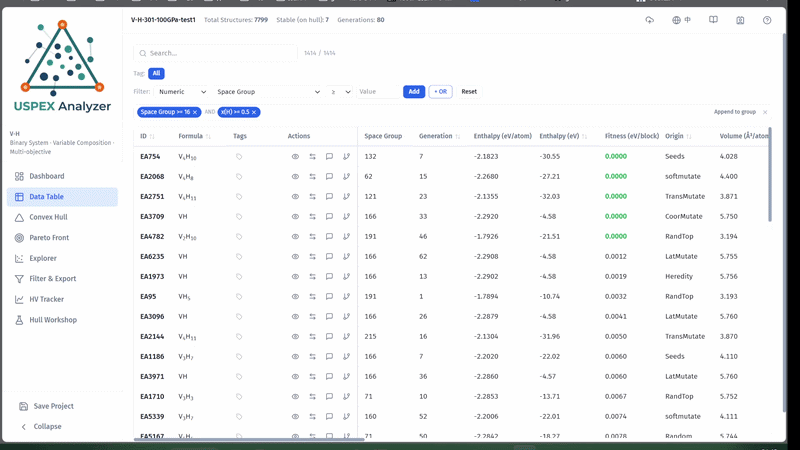This screenshot has height=450, width=800.
Task: Click the compare arrows icon for EA3709
Action: coord(312,216)
